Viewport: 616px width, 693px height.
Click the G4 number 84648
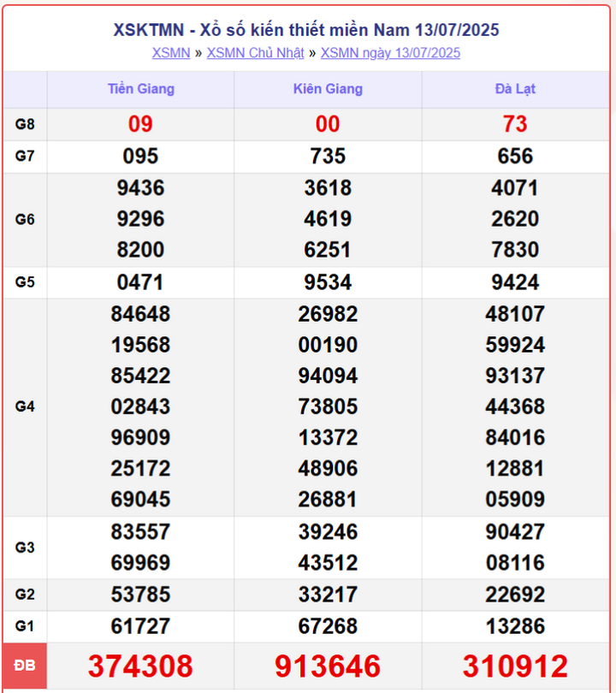coord(140,314)
